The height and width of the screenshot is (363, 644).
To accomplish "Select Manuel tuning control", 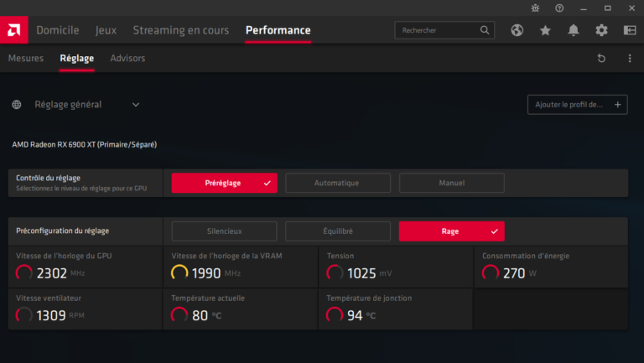I will tap(451, 183).
